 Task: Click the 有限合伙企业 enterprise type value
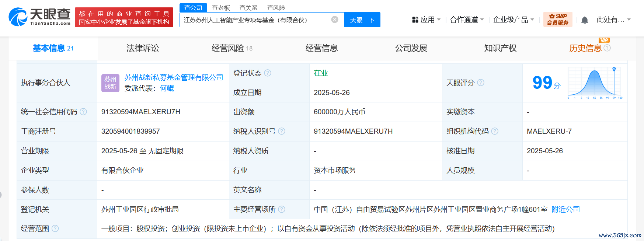122,170
